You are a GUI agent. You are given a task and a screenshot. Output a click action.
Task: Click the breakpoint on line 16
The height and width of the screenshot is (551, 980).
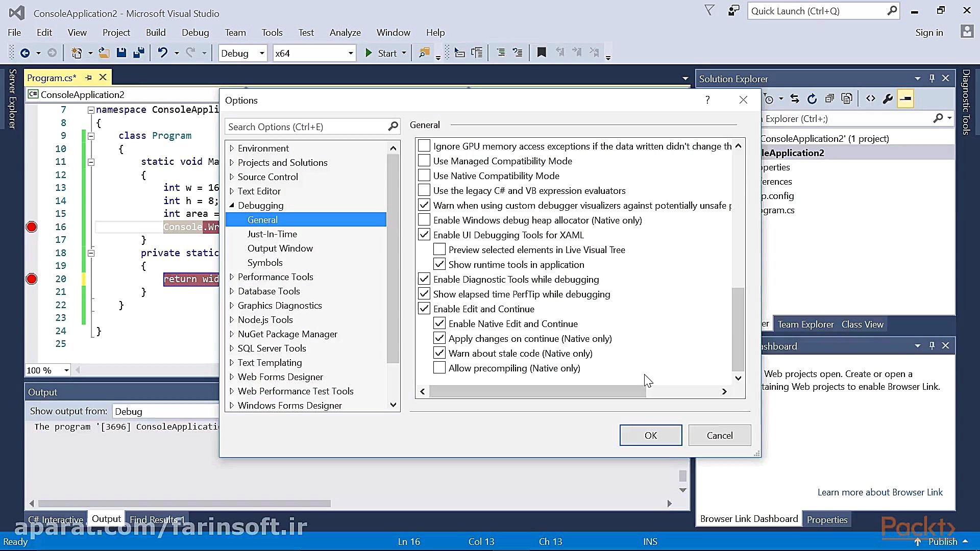pyautogui.click(x=32, y=227)
